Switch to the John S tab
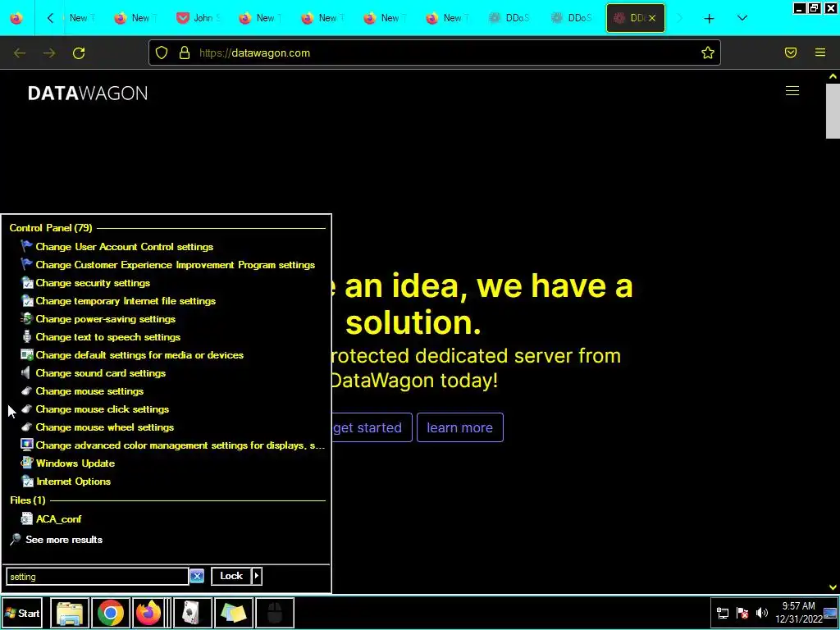The image size is (840, 630). pos(199,18)
